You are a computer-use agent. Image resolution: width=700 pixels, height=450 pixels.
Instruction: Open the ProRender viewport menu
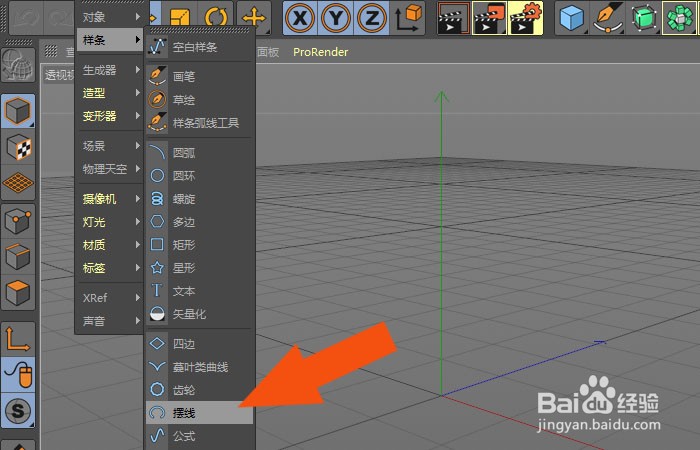tap(321, 52)
